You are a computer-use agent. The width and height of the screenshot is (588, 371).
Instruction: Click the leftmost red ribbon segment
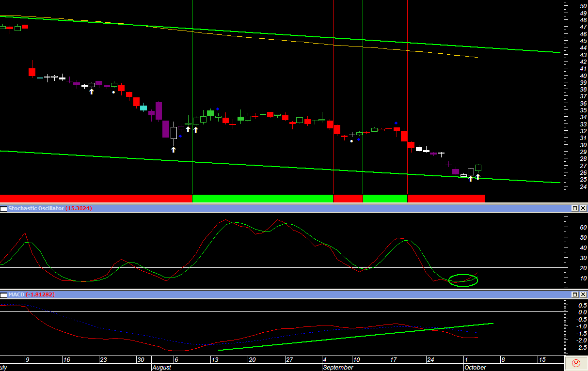[x=96, y=199]
